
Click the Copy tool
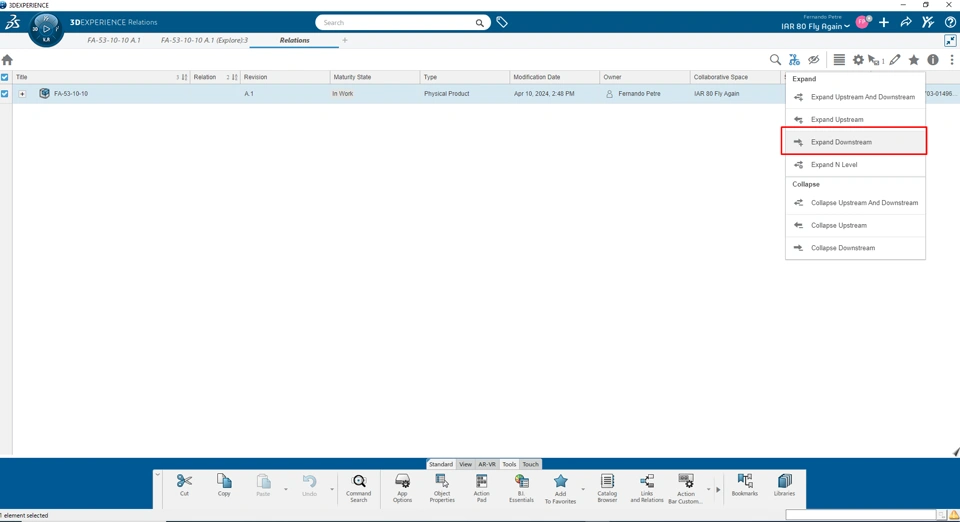(x=224, y=485)
